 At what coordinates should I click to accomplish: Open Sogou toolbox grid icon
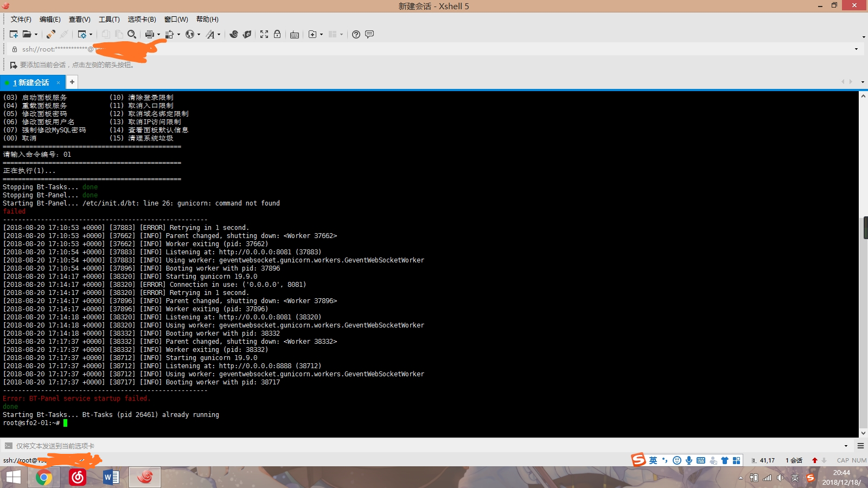(x=736, y=460)
